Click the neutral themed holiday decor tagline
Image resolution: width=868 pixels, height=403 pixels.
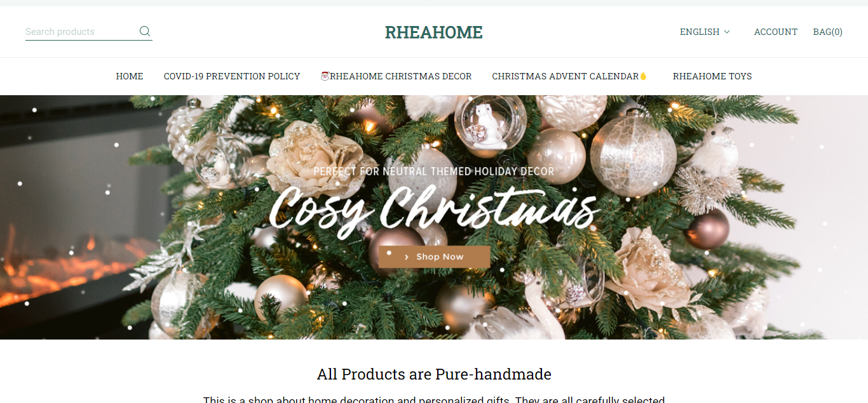tap(434, 171)
